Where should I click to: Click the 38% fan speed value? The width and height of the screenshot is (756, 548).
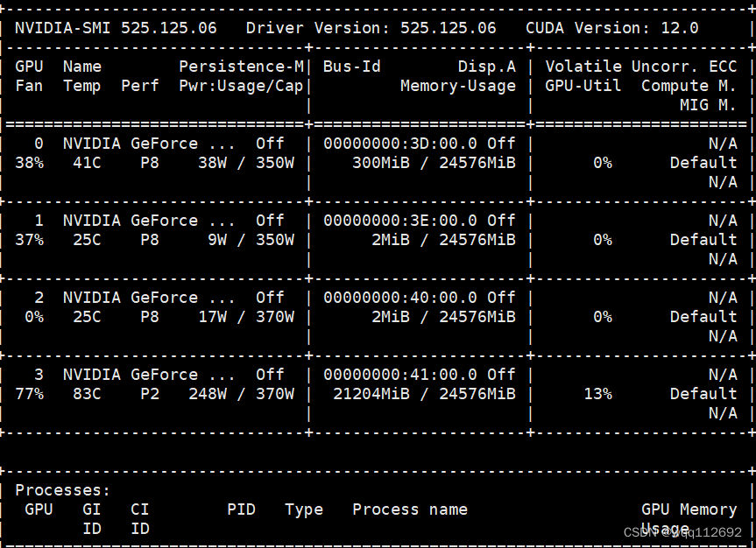(29, 163)
